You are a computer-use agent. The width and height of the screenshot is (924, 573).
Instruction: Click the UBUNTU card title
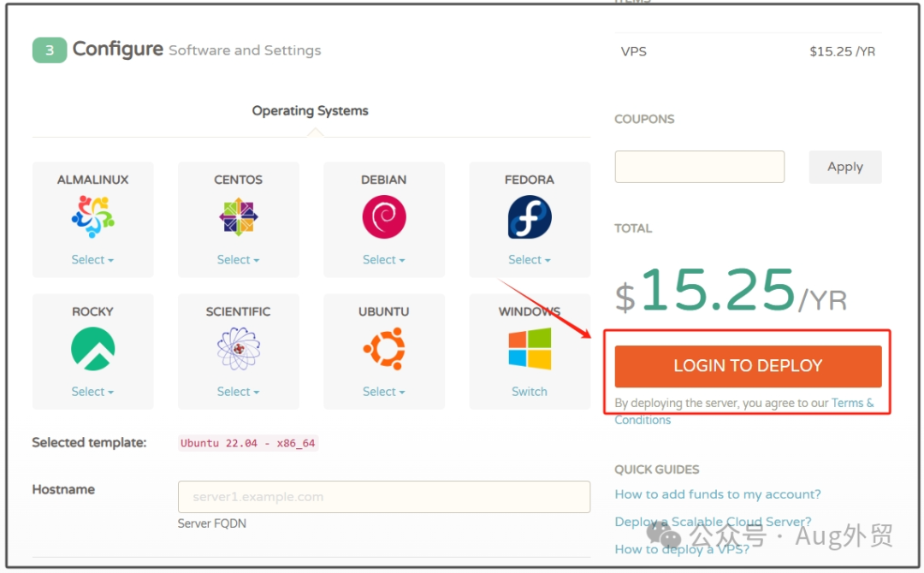tap(383, 311)
